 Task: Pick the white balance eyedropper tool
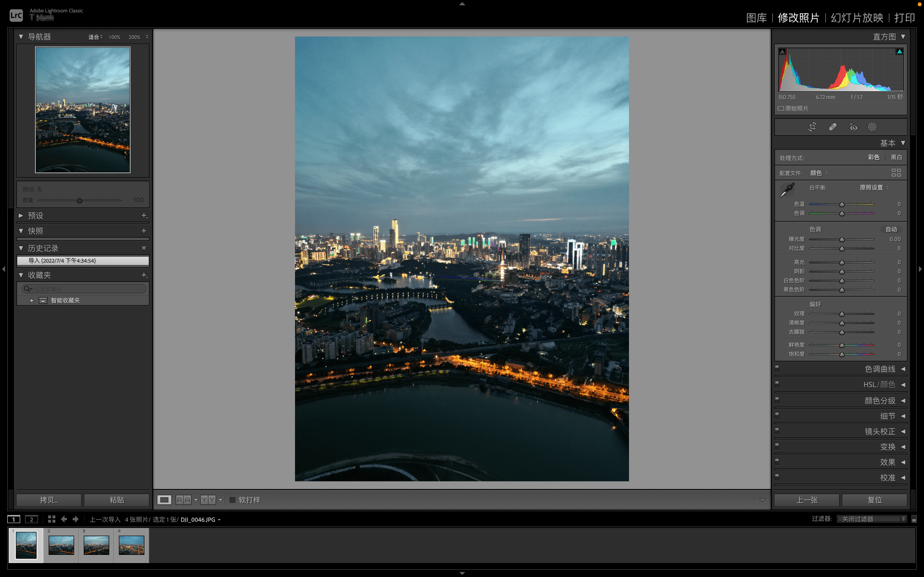787,190
